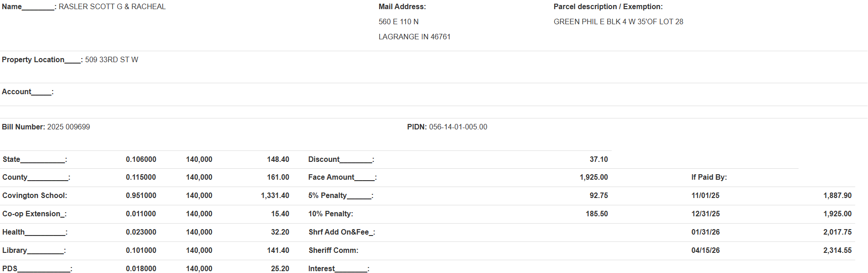Click the Sheriff Comm label
The width and height of the screenshot is (868, 273).
pos(333,251)
